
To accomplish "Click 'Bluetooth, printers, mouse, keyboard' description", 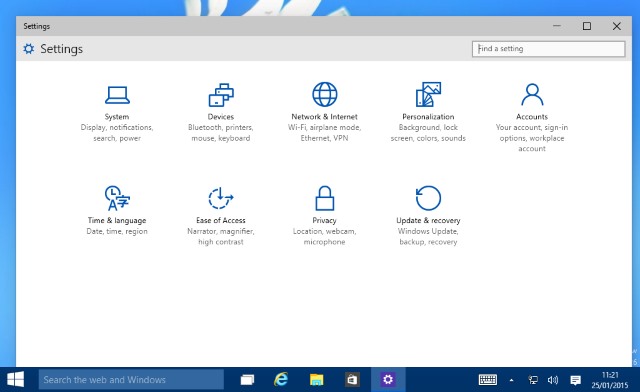I will click(221, 133).
